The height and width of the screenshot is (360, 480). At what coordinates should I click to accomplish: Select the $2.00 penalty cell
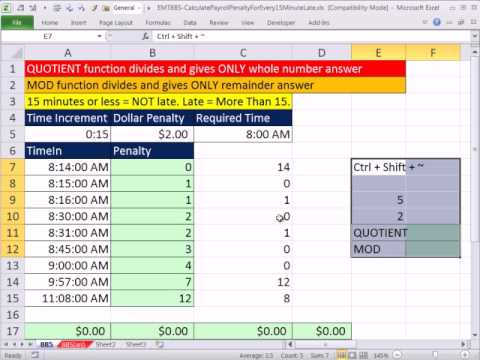[x=152, y=134]
